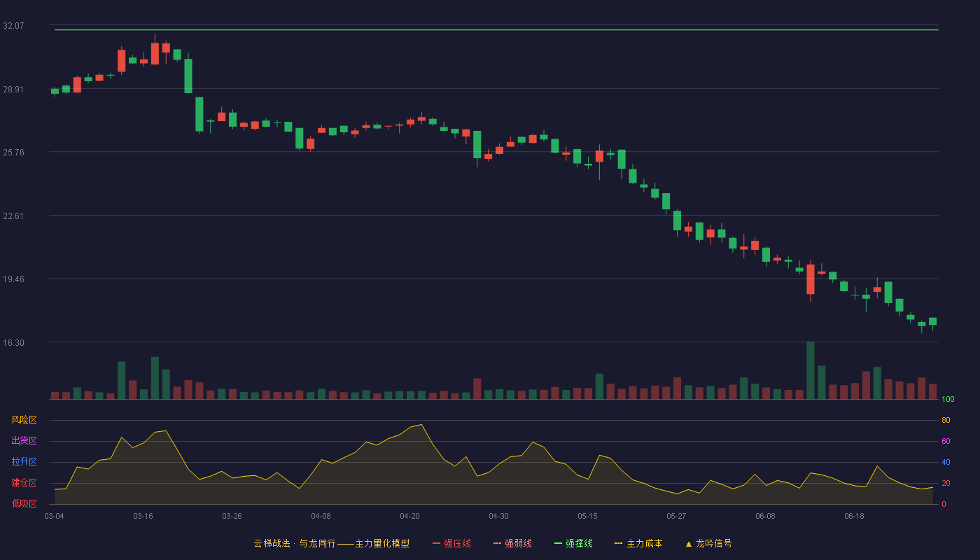Toggle the 强撑线 legend series

(x=573, y=543)
